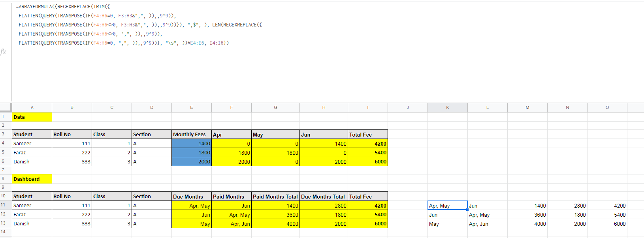Image resolution: width=644 pixels, height=238 pixels.
Task: Click the 3600 Paid Months Total cell for Faraz
Action: tap(276, 215)
